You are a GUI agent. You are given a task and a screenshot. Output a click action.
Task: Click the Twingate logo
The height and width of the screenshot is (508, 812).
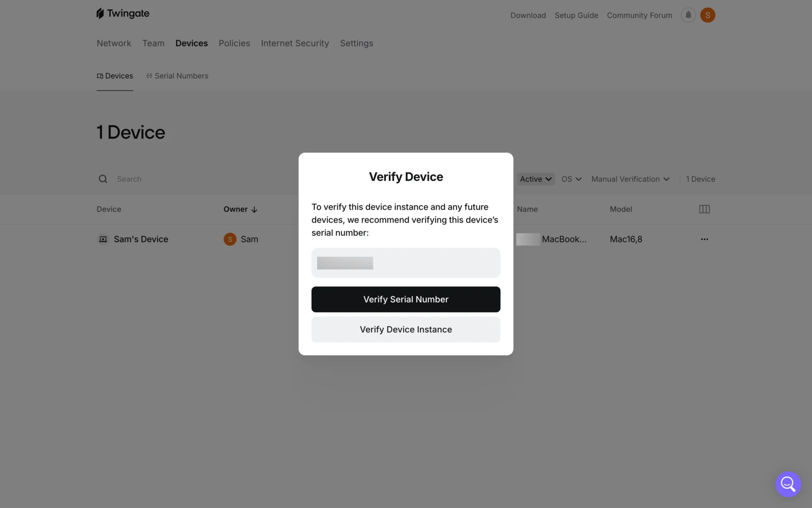[123, 14]
